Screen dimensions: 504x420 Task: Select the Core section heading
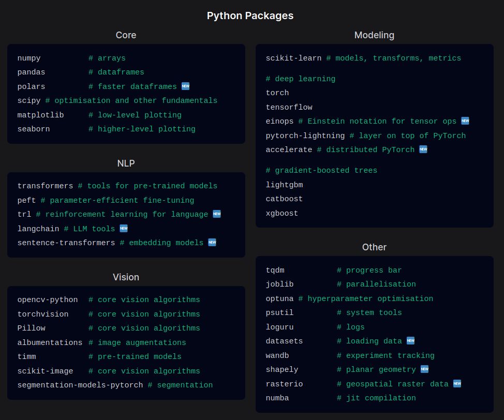pos(126,35)
